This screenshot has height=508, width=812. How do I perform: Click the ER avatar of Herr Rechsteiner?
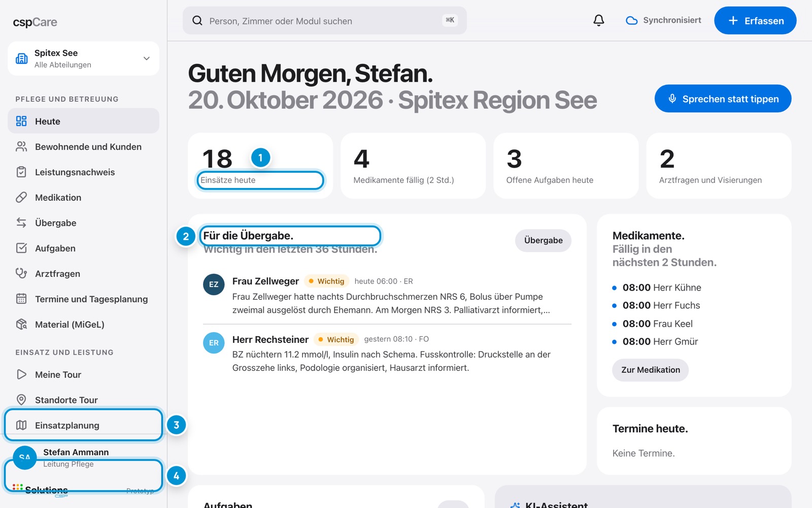coord(214,343)
